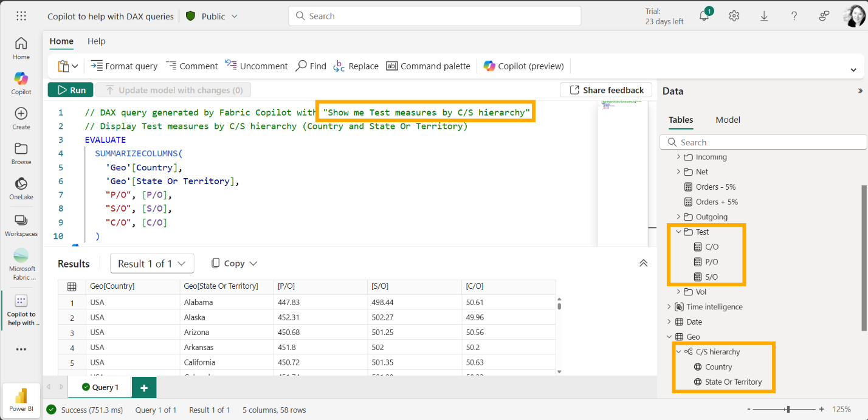Open the help question mark
868x420 pixels.
794,16
